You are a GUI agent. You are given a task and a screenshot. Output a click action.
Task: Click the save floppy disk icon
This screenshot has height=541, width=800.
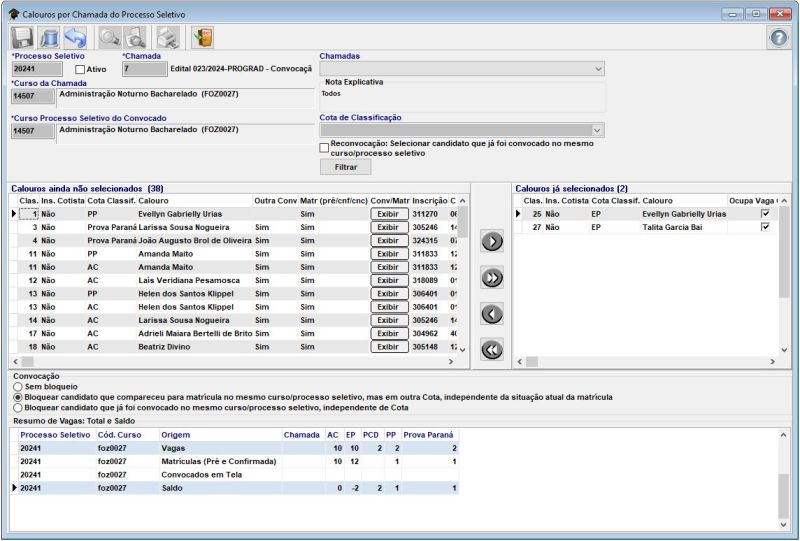click(x=22, y=38)
